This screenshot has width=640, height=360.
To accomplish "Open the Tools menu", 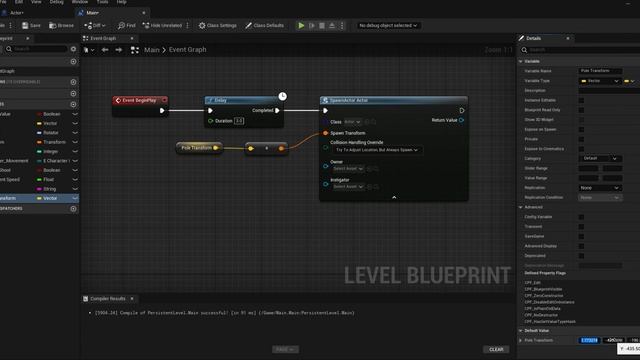I will [x=102, y=2].
